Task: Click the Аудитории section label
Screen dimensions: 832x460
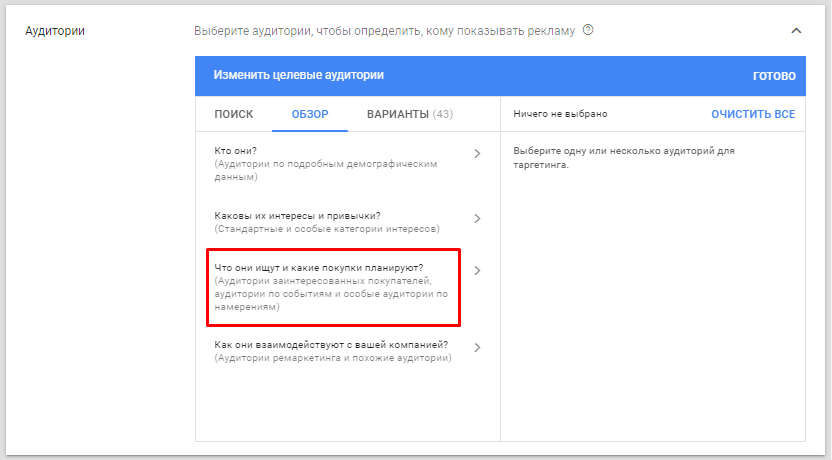Action: click(55, 31)
